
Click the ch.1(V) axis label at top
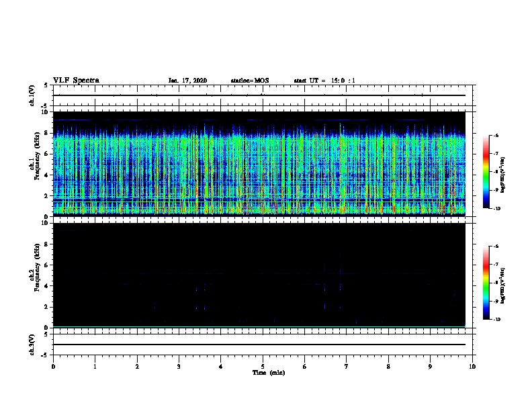click(x=32, y=95)
